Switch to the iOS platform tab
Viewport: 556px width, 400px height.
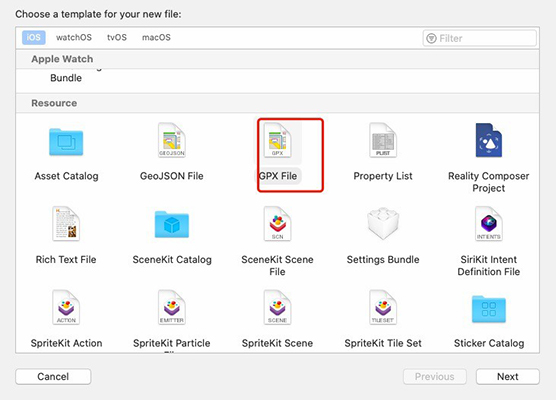[x=34, y=37]
